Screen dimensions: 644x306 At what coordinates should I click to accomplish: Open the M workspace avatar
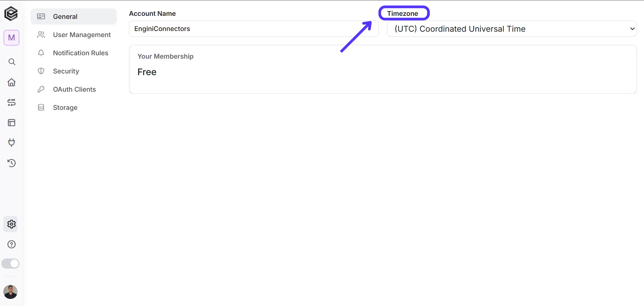[x=11, y=38]
